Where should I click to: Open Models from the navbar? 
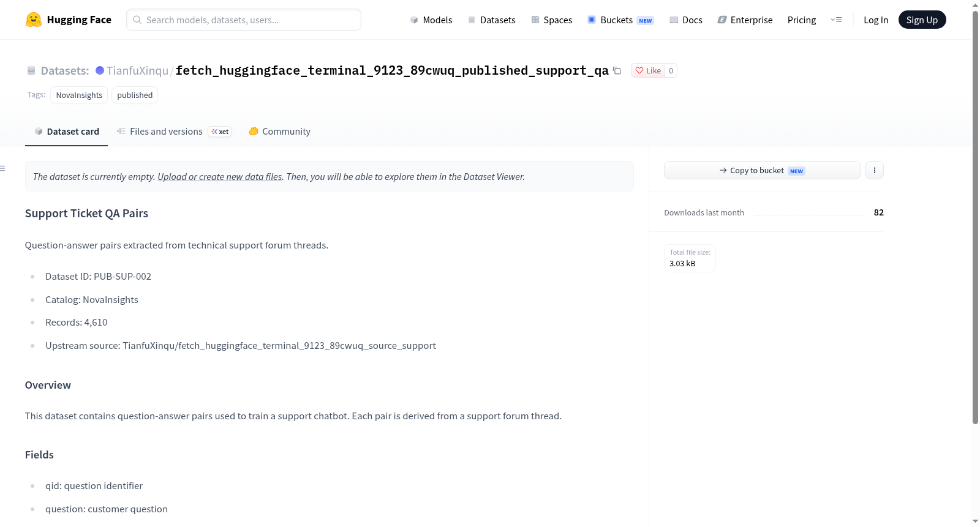tap(431, 20)
